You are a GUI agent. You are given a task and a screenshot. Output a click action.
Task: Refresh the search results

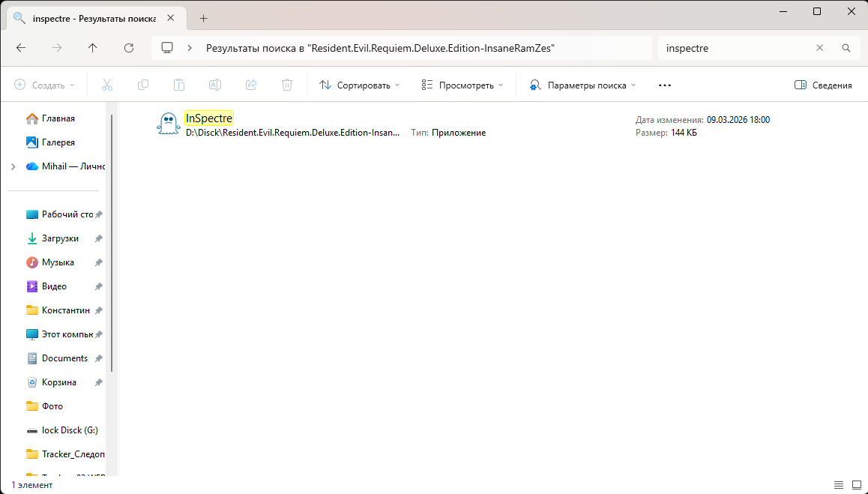[x=129, y=48]
